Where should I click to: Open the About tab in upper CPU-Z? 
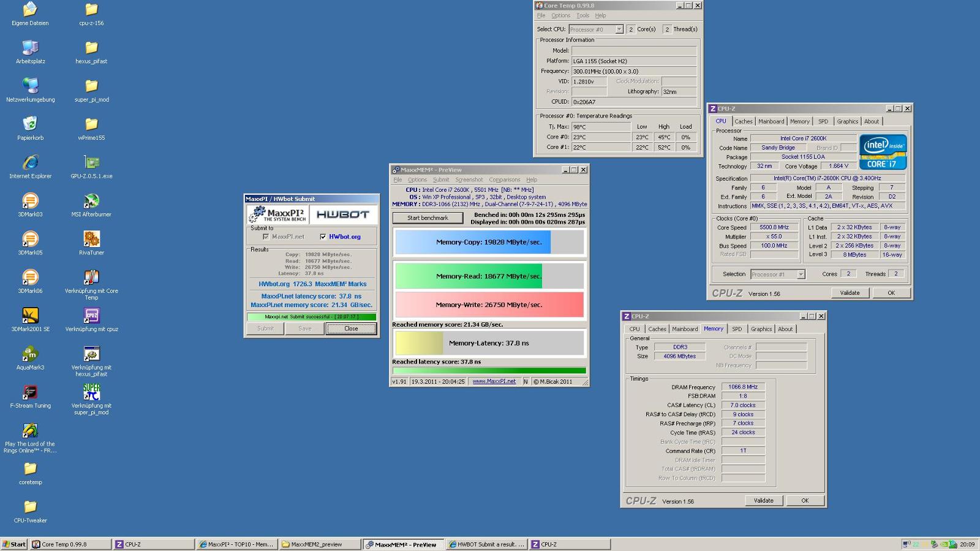(871, 121)
